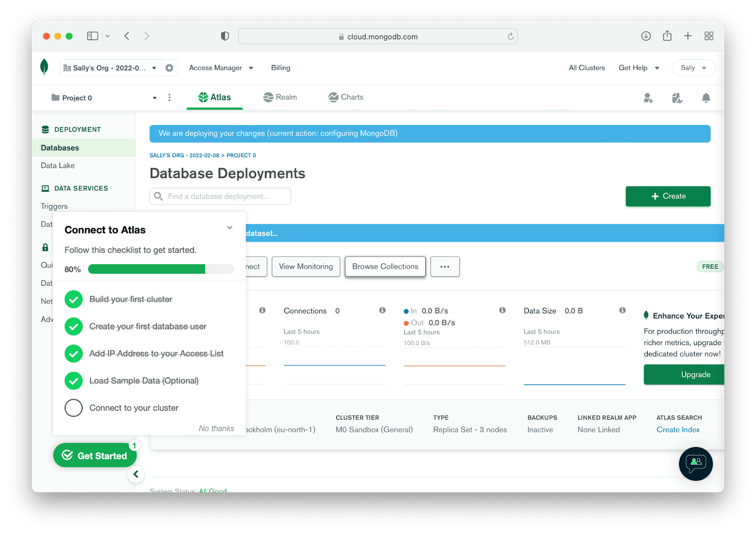Open Triggers in sidebar
Viewport: 756px width, 534px height.
pos(54,206)
